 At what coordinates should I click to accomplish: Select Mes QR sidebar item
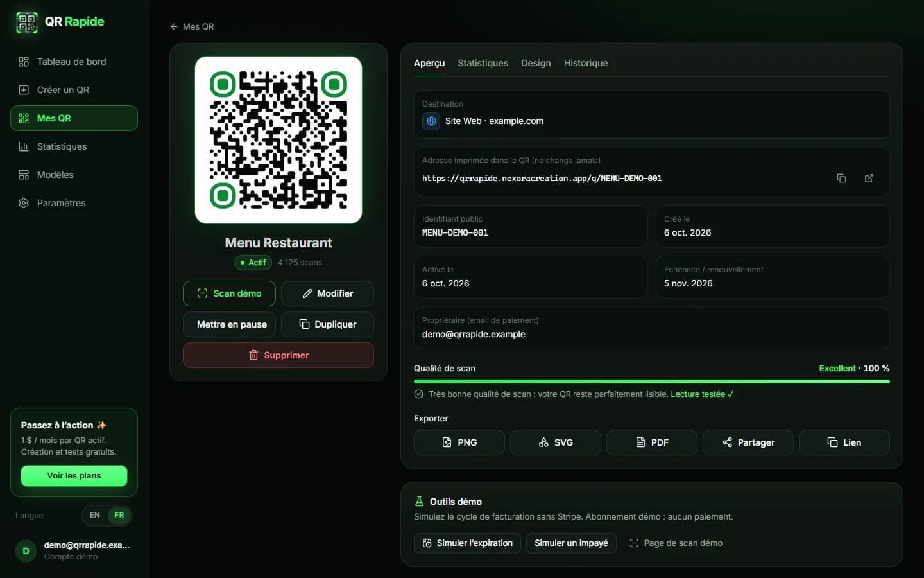point(74,118)
